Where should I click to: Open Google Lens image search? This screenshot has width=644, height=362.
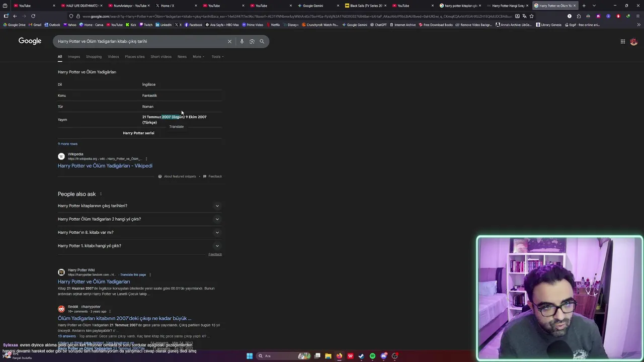[x=252, y=41]
